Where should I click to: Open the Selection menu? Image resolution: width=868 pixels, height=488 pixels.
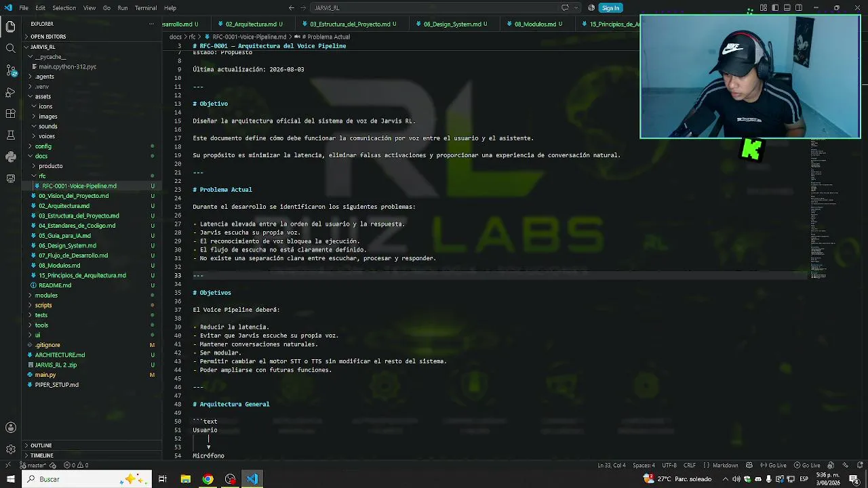click(64, 8)
